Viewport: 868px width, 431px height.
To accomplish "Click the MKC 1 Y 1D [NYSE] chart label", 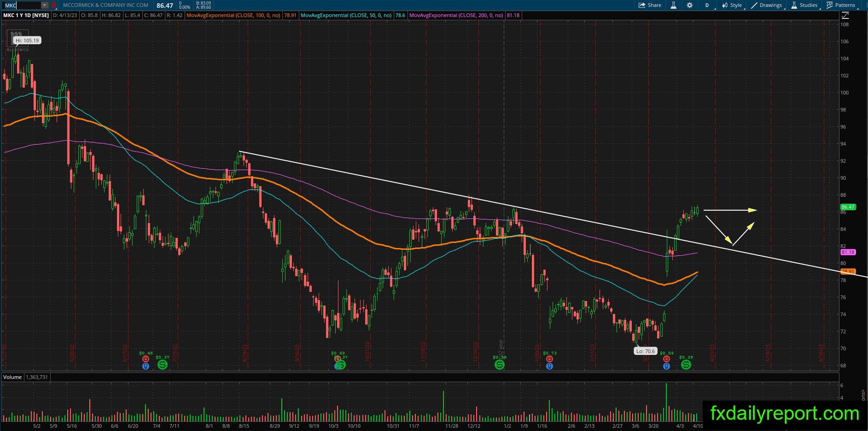I will tap(26, 15).
